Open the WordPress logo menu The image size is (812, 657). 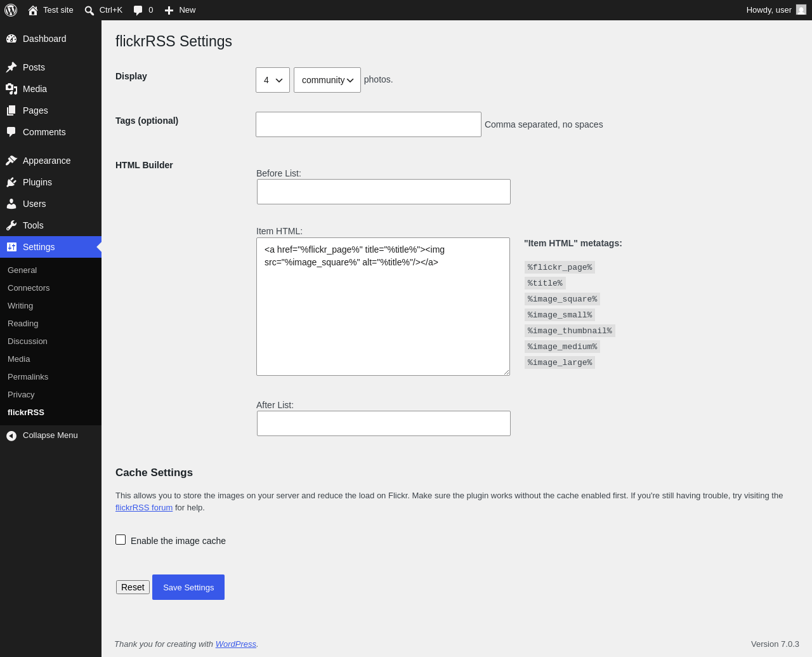coord(11,10)
